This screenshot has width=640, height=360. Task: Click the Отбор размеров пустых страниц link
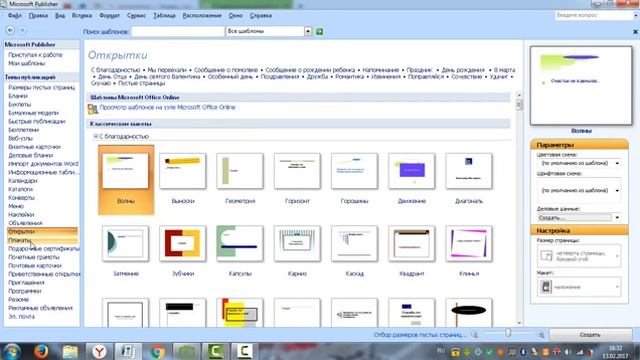pyautogui.click(x=420, y=335)
